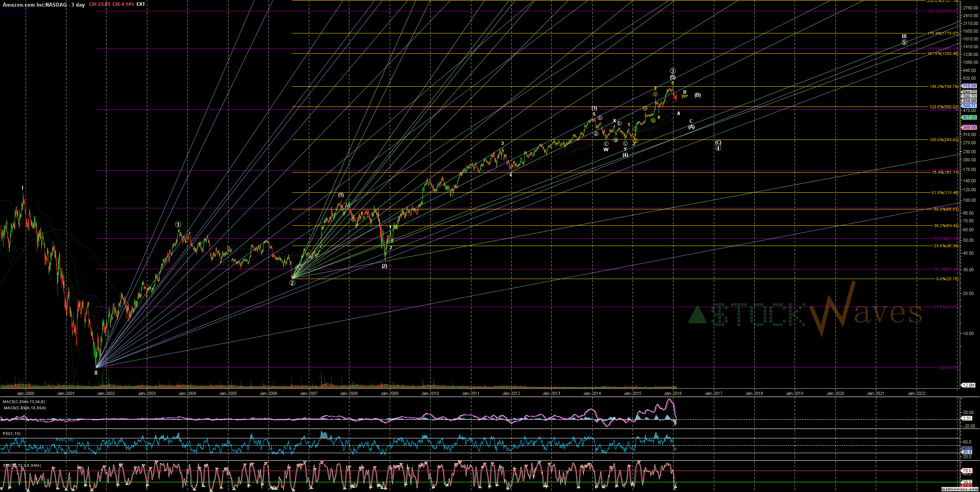Click the circled 1 wave marker near 2003

(x=178, y=225)
